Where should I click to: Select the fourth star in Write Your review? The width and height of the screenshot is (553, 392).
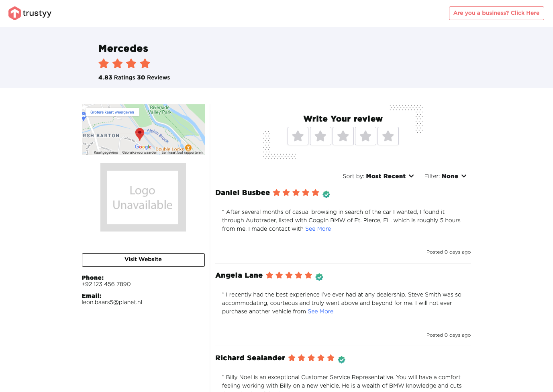coord(365,136)
